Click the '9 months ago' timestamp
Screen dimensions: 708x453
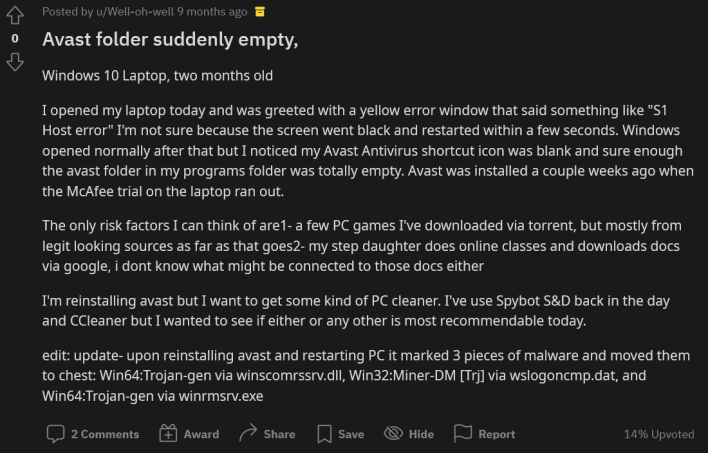(212, 12)
